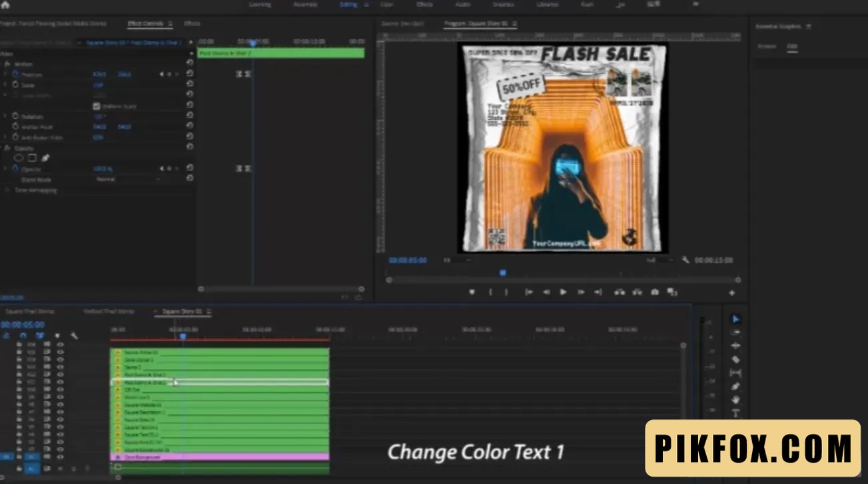Open the Comparison View button
This screenshot has width=868, height=484.
(x=672, y=292)
